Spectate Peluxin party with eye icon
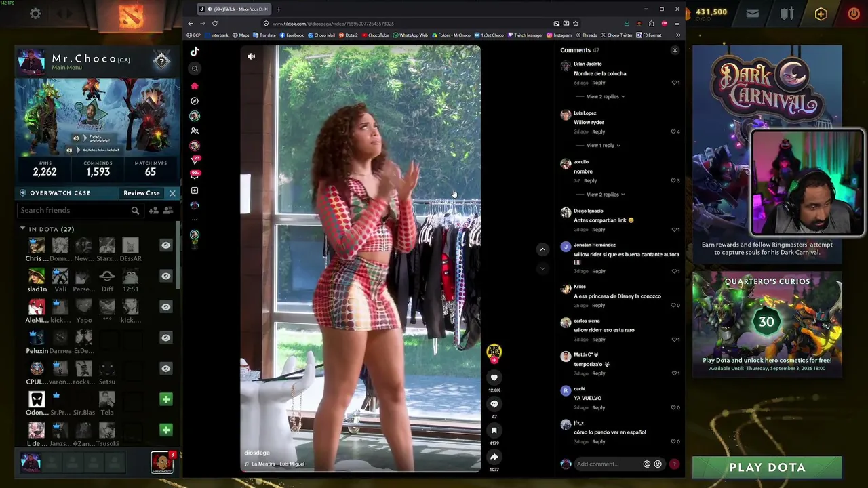868x488 pixels. click(x=165, y=338)
